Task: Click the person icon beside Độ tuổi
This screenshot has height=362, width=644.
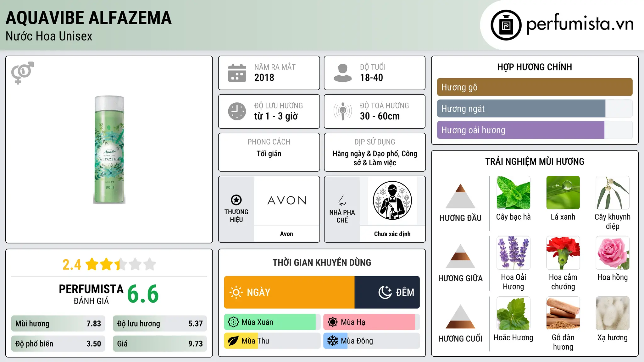Action: [342, 73]
